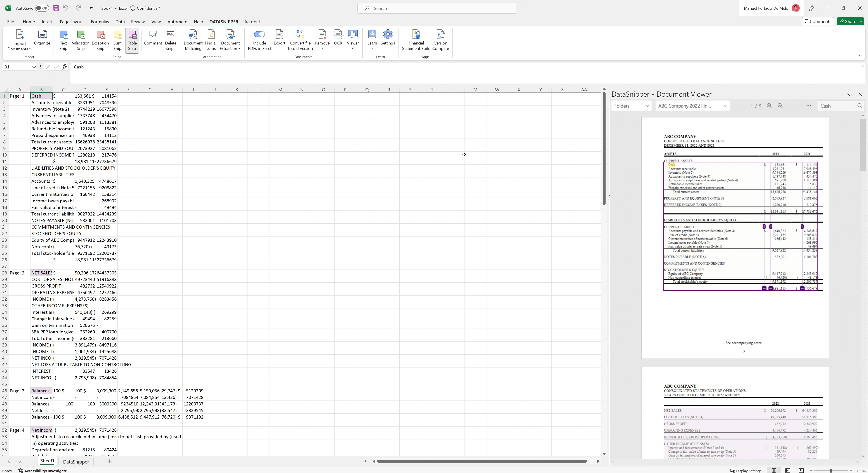Switch to the DataSnipper sheet tab
Image resolution: width=868 pixels, height=473 pixels.
(x=76, y=461)
